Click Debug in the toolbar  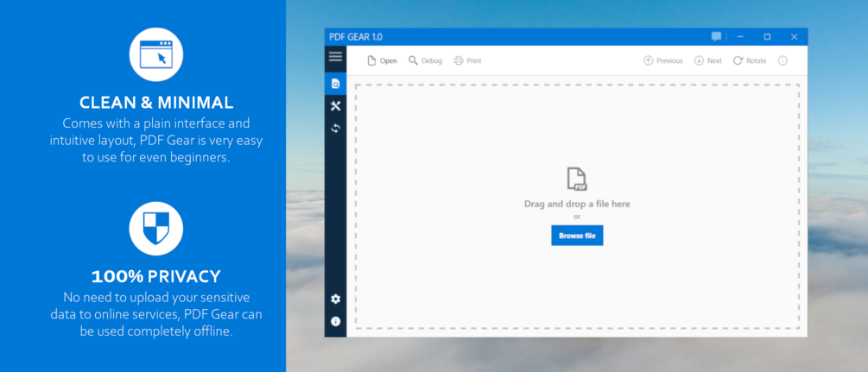[425, 61]
